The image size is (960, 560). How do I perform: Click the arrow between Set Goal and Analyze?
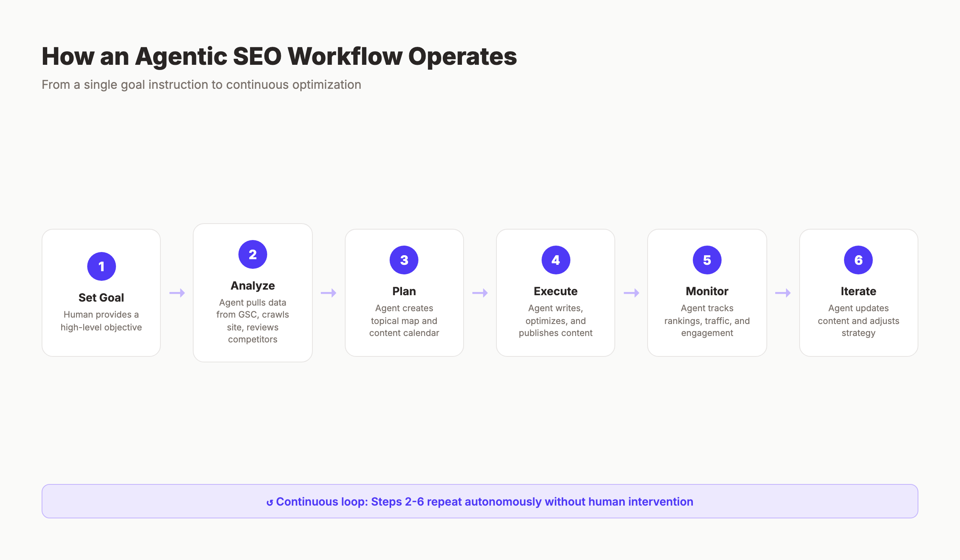pyautogui.click(x=176, y=292)
